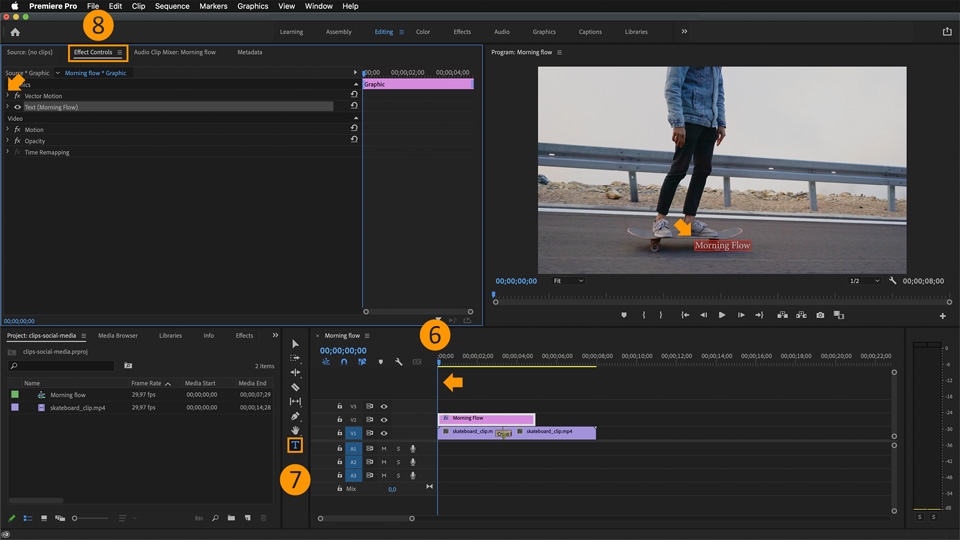Select the Slip tool
This screenshot has width=960, height=540.
[295, 402]
